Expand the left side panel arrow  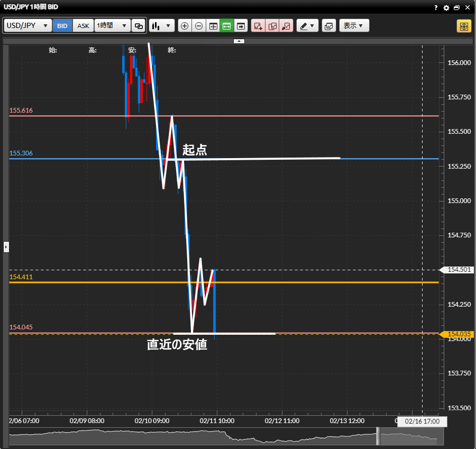[6, 246]
